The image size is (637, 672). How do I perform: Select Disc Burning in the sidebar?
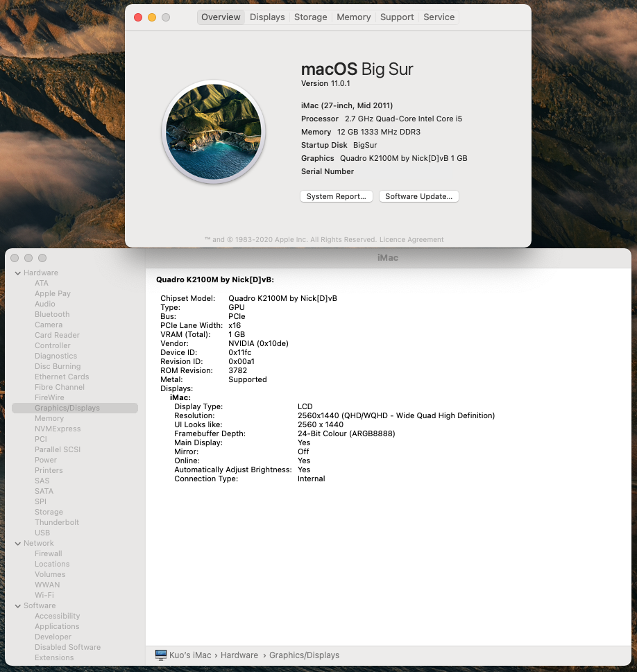pos(58,366)
